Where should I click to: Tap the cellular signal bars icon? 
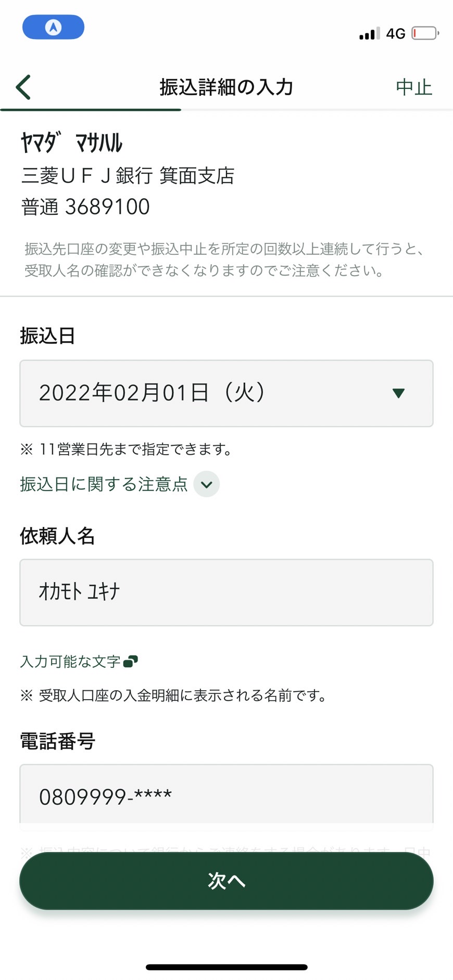[x=369, y=33]
